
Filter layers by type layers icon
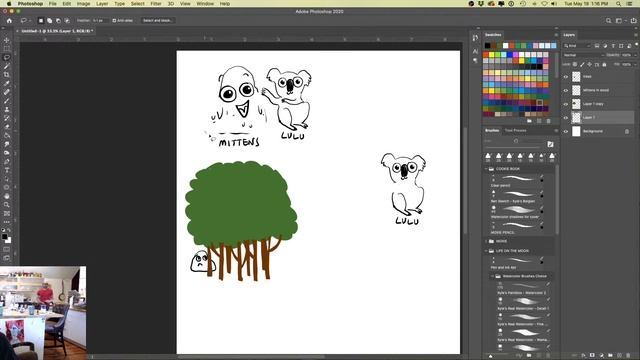point(613,46)
